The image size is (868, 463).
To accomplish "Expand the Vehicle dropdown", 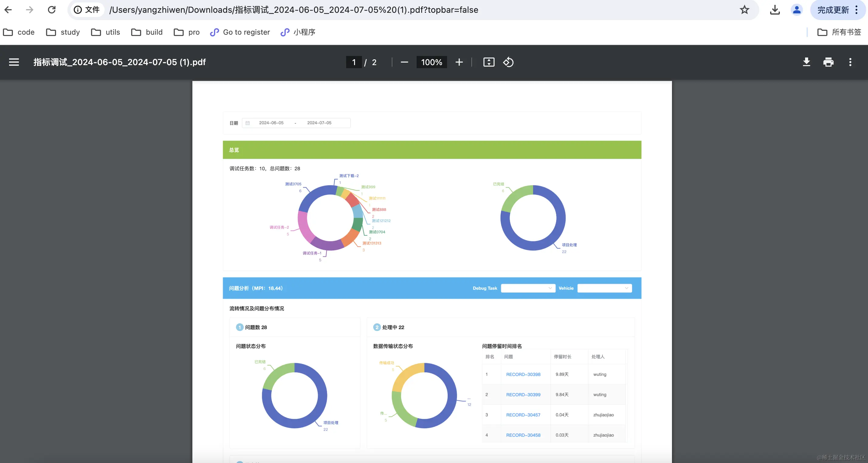I will 604,288.
